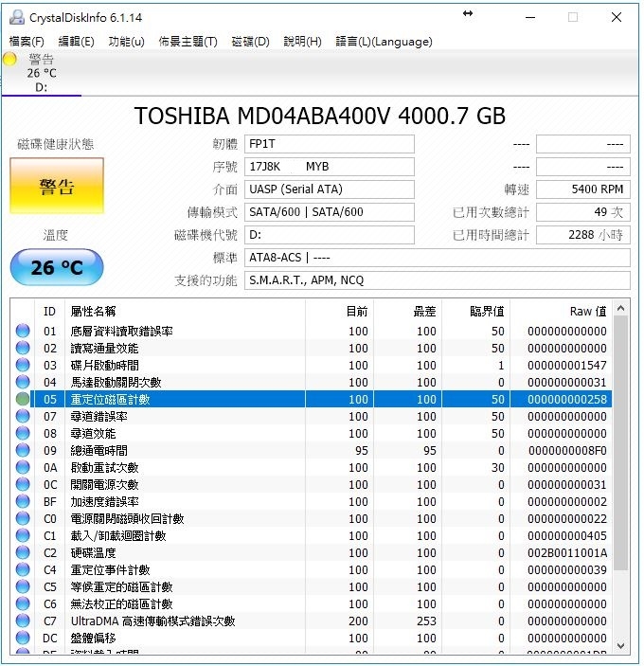Image resolution: width=644 pixels, height=666 pixels.
Task: Open the 說明(H) menu
Action: point(302,42)
